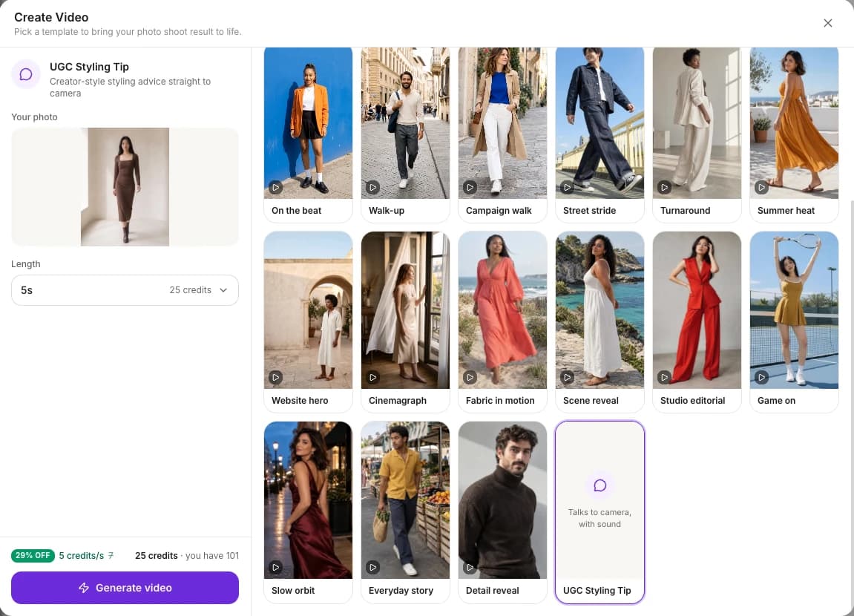Image resolution: width=854 pixels, height=616 pixels.
Task: Play the Studio editorial preview
Action: tap(665, 377)
